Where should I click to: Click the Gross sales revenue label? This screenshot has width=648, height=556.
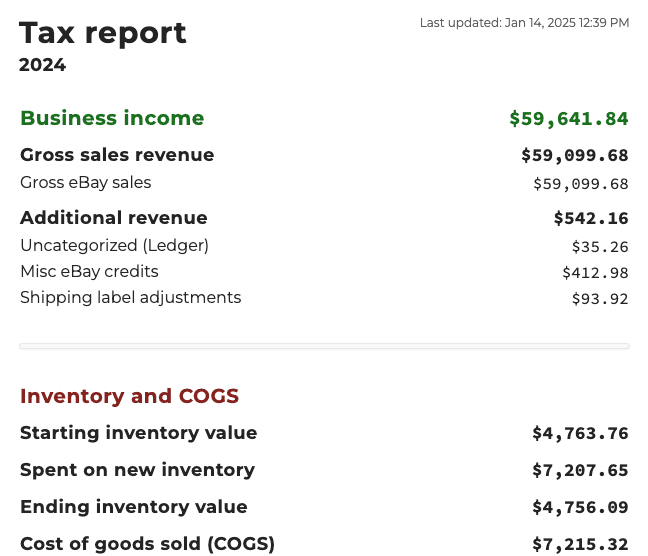click(117, 155)
